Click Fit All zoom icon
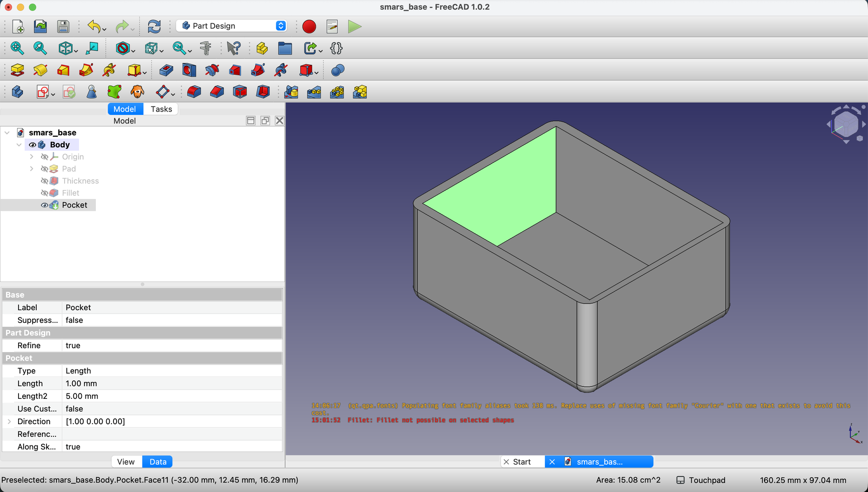Image resolution: width=868 pixels, height=492 pixels. point(17,48)
